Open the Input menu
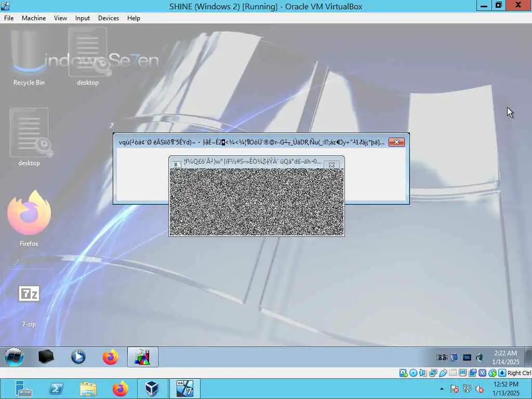This screenshot has width=532, height=399. (x=83, y=18)
